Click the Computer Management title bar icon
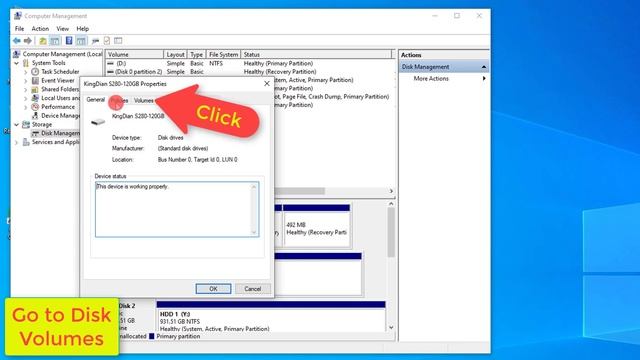This screenshot has width=640, height=360. [x=18, y=16]
